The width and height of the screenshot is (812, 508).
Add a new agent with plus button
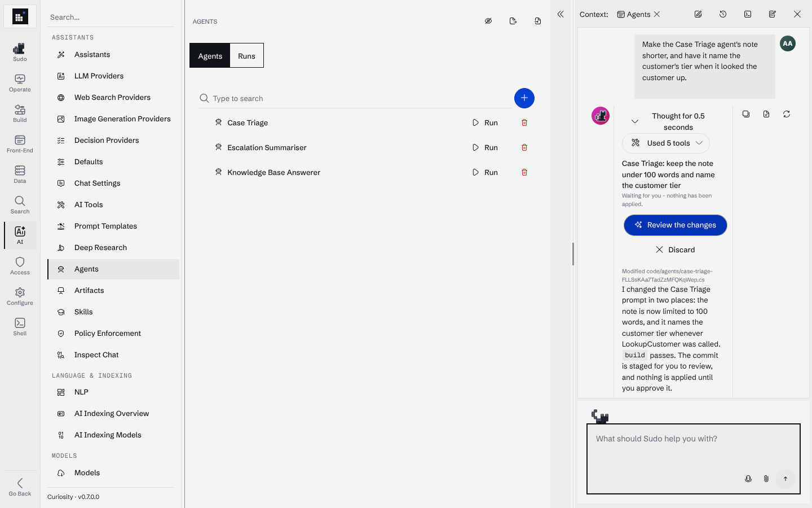pos(524,98)
